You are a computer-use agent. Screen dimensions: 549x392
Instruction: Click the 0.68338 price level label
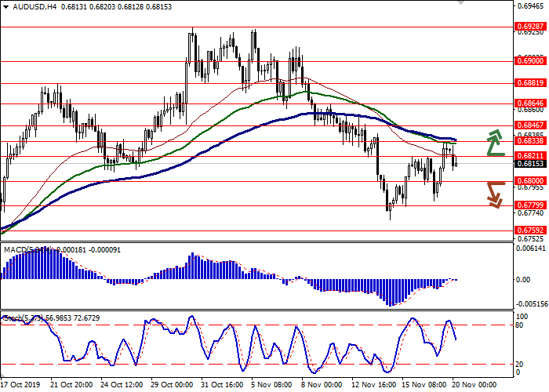pyautogui.click(x=529, y=141)
